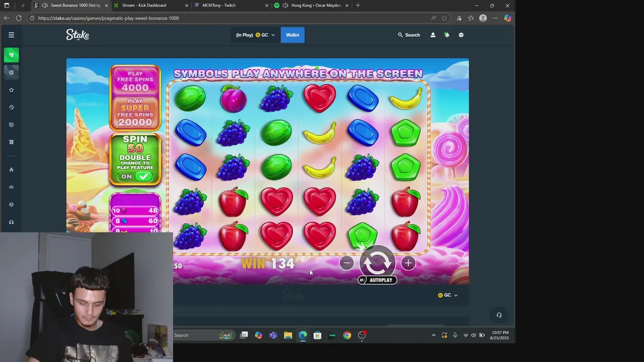Open the My Bets receipt icon
Image resolution: width=644 pixels, height=362 pixels.
click(x=11, y=142)
